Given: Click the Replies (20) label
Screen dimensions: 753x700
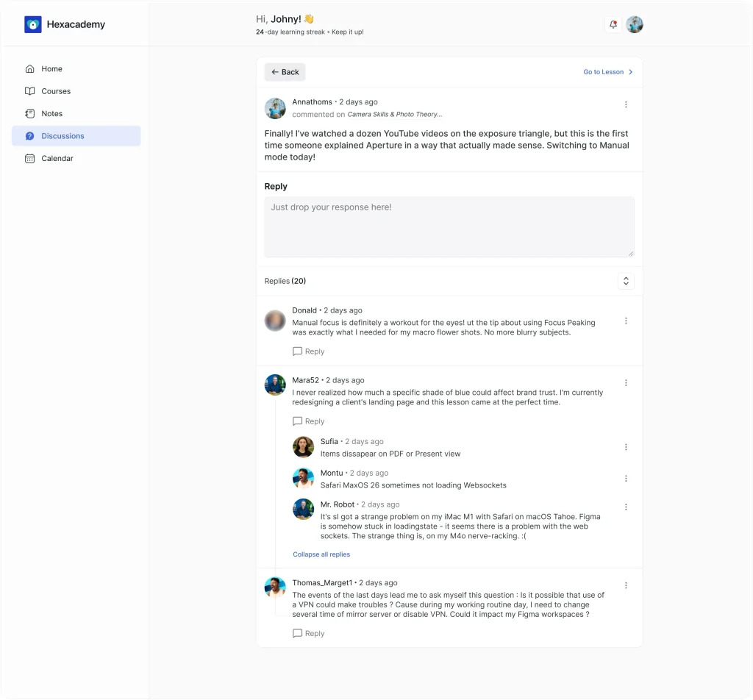Looking at the screenshot, I should (285, 281).
